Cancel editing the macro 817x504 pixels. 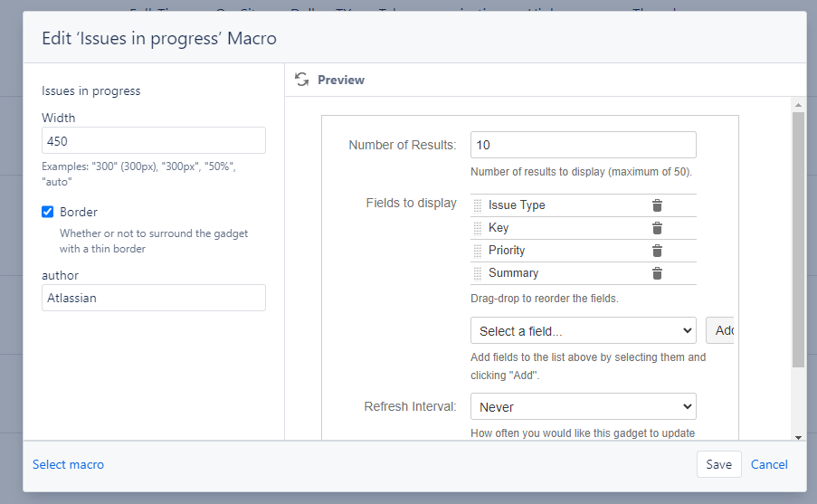768,464
